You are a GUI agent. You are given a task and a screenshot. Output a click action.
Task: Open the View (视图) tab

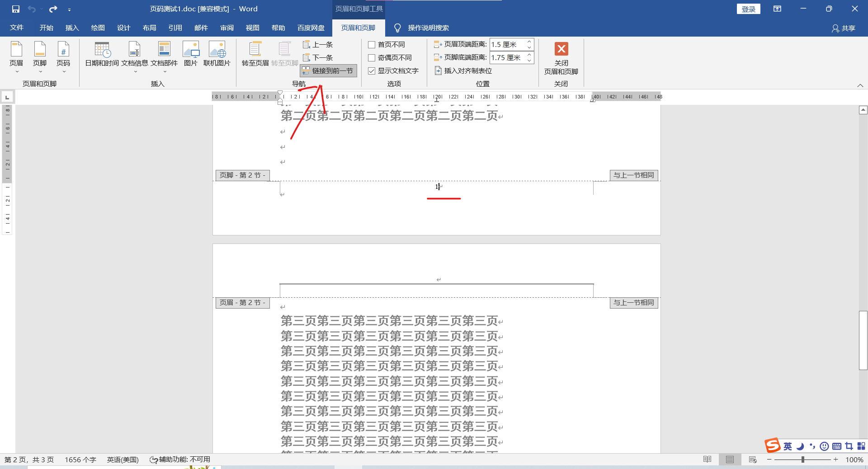click(x=253, y=28)
